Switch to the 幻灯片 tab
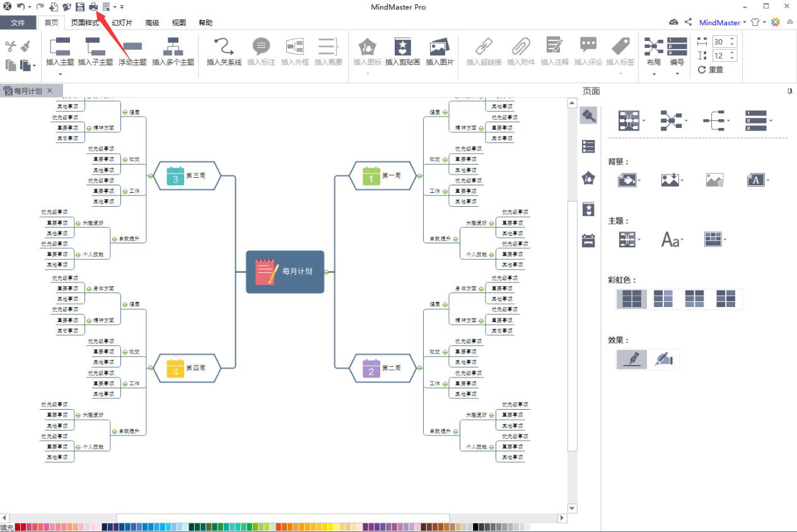This screenshot has height=532, width=797. tap(122, 23)
